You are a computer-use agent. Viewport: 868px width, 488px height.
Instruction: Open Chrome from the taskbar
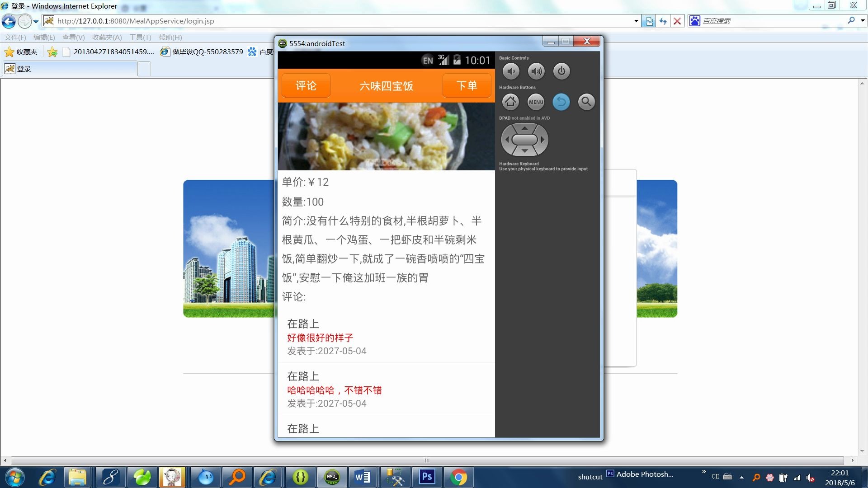pyautogui.click(x=458, y=477)
